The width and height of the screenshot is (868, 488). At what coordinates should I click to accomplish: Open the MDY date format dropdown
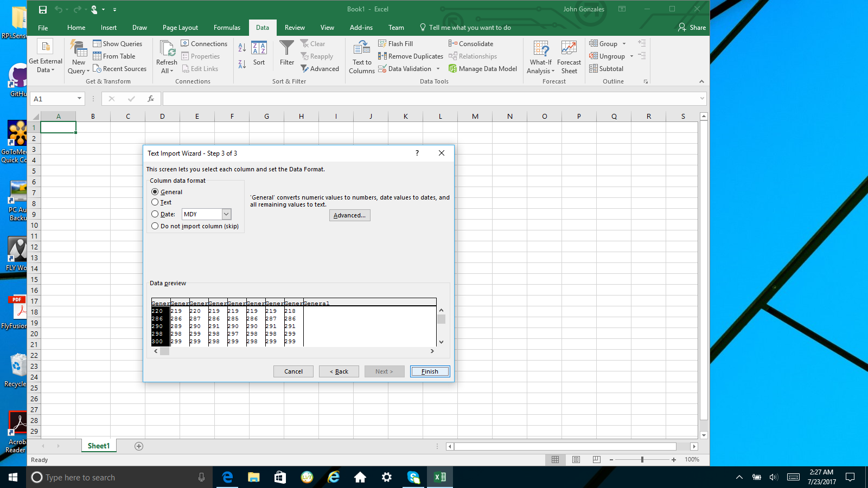tap(226, 214)
